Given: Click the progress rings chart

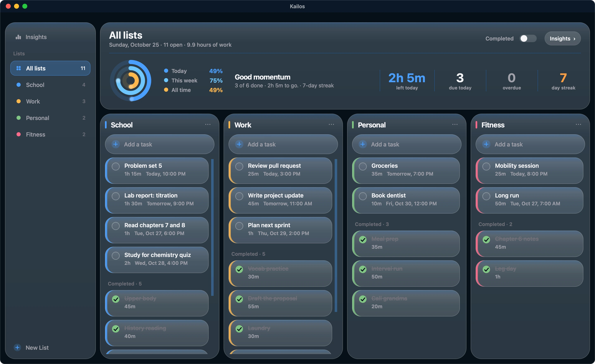Looking at the screenshot, I should point(131,80).
